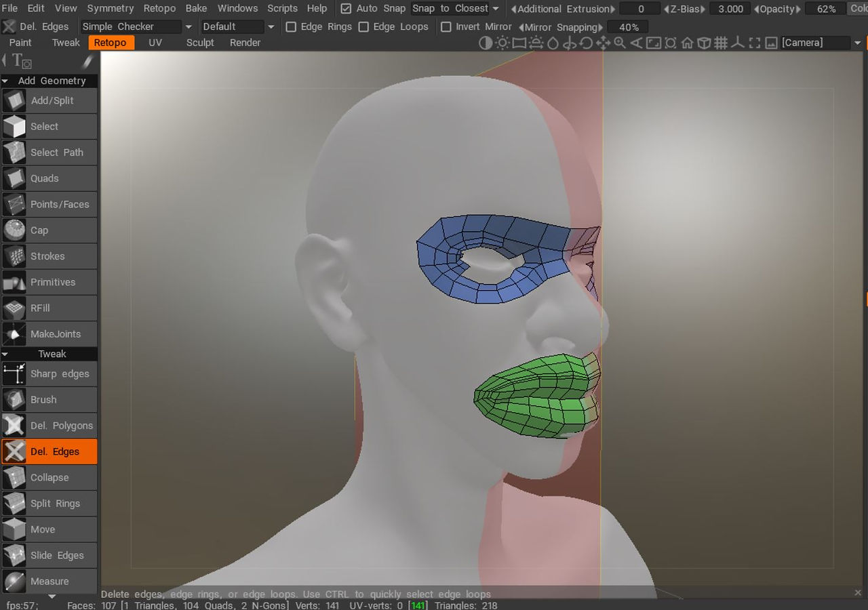
Task: Switch to the Sculpt tab
Action: click(x=200, y=42)
